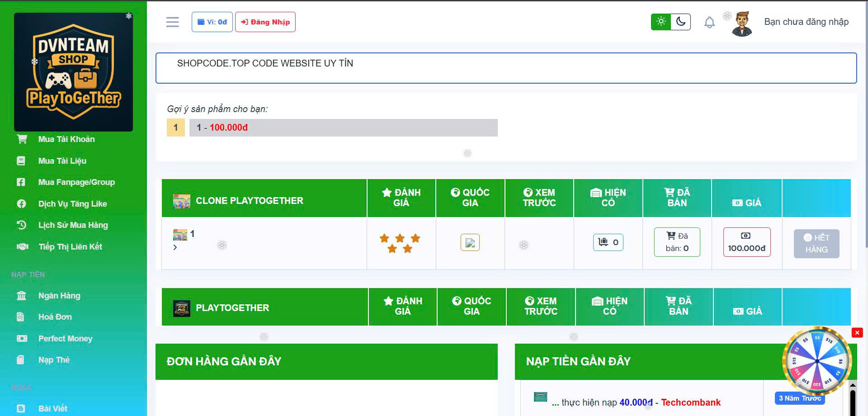Go to Perfect Money deposit page
The height and width of the screenshot is (416, 868).
coord(65,339)
